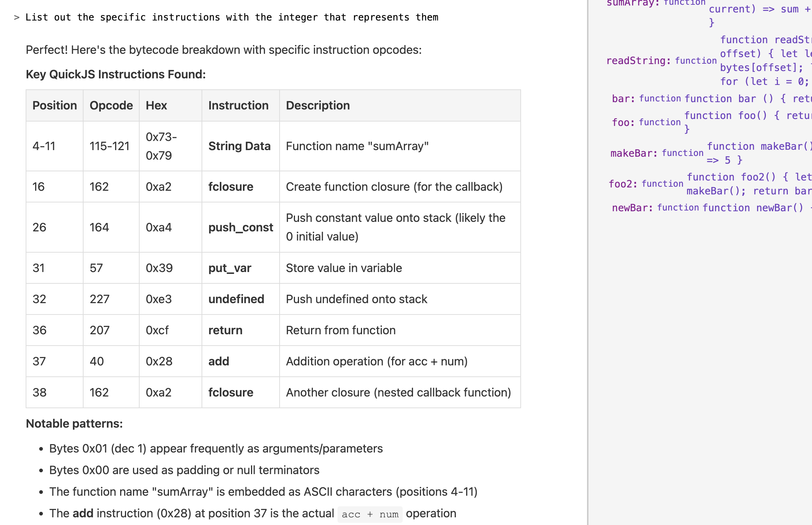The width and height of the screenshot is (812, 525).
Task: Click the 'Key QuickJS Instructions Found:' heading
Action: [x=116, y=74]
